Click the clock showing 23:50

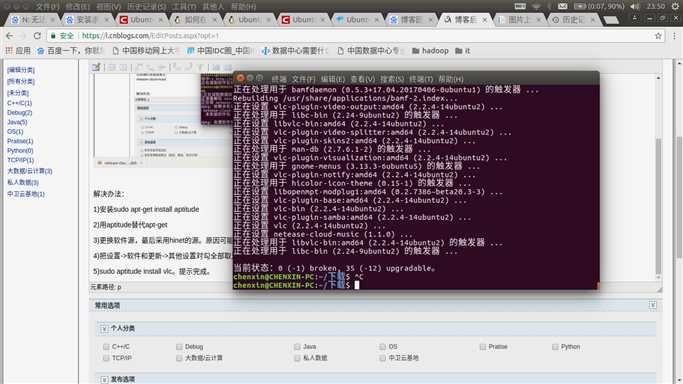click(656, 6)
